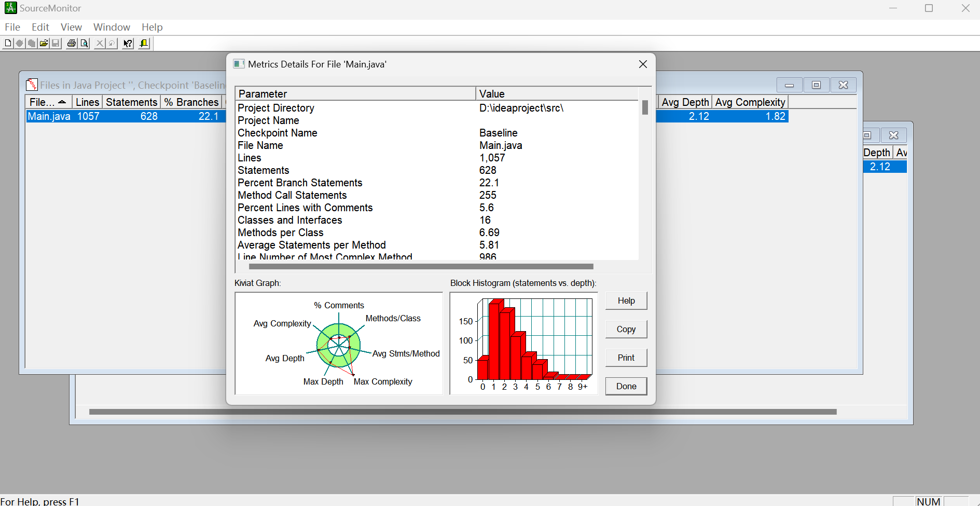
Task: Click the Value column header
Action: [557, 94]
